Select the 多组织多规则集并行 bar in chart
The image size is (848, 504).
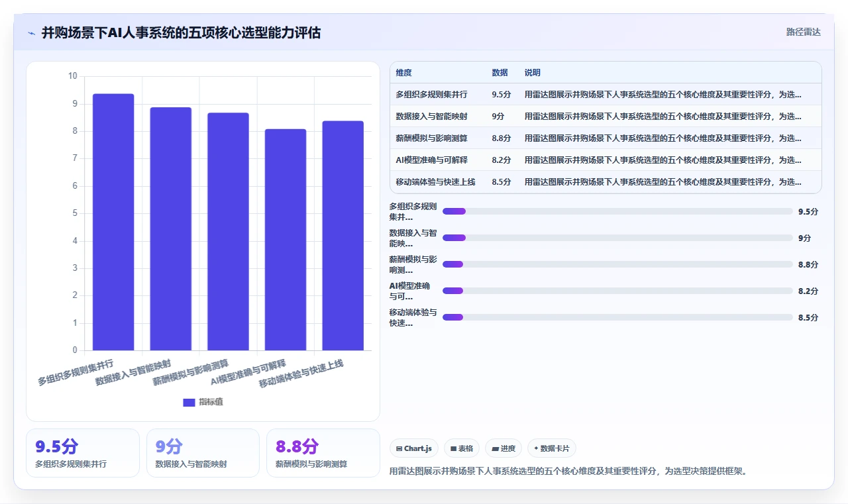pyautogui.click(x=113, y=222)
